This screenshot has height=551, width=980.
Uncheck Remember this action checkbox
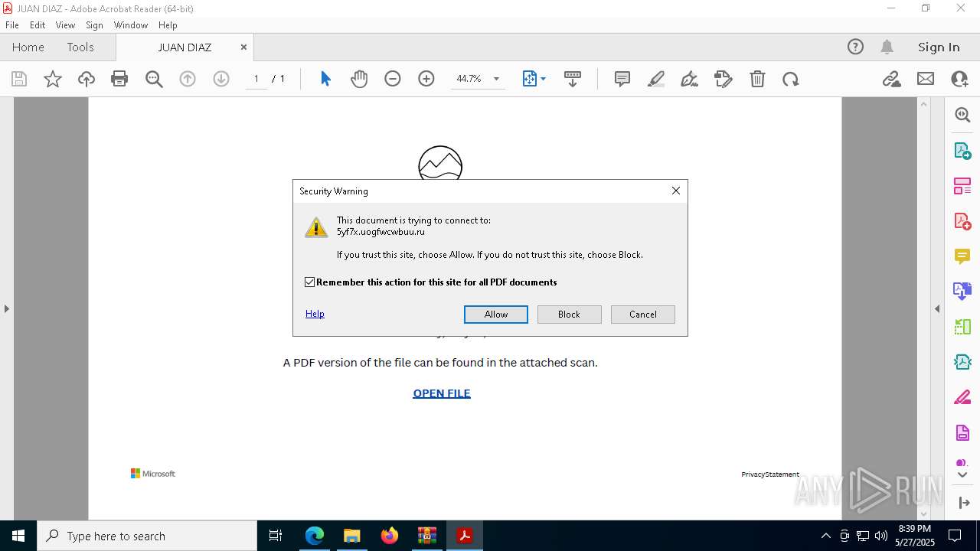[x=309, y=282]
